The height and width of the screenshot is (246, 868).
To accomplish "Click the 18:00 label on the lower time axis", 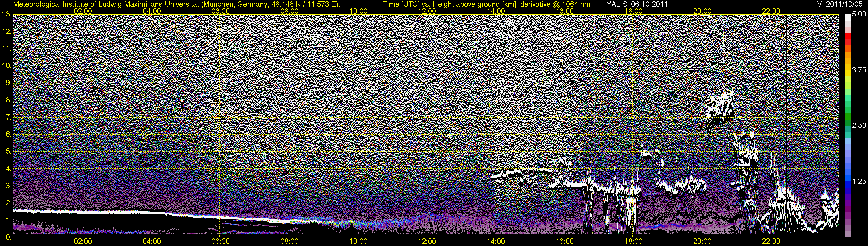I will pyautogui.click(x=633, y=242).
